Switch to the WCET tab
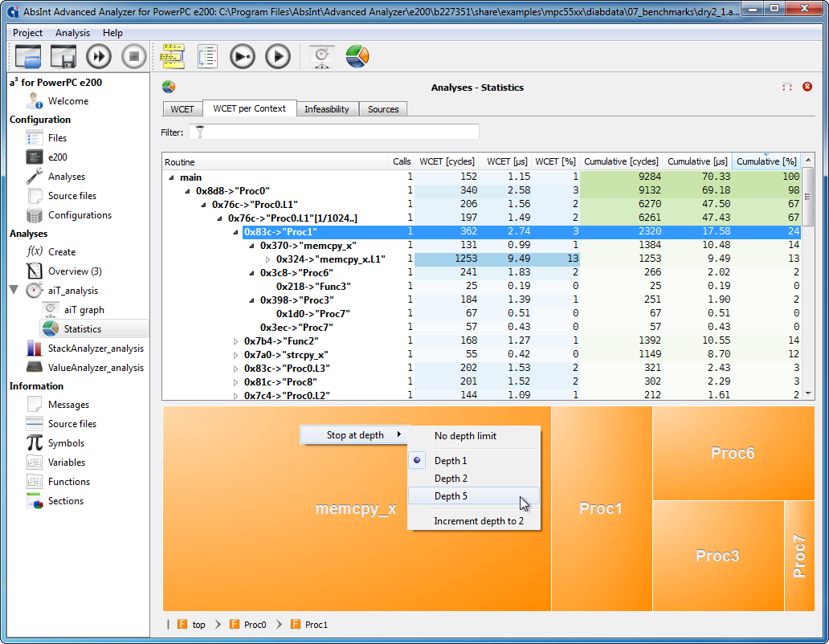Screen dimensions: 829x644 (x=182, y=109)
